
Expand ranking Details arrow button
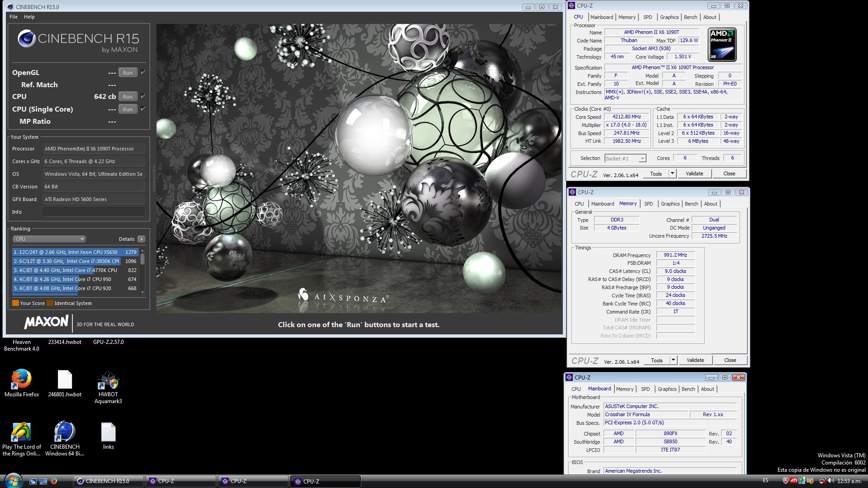(142, 239)
